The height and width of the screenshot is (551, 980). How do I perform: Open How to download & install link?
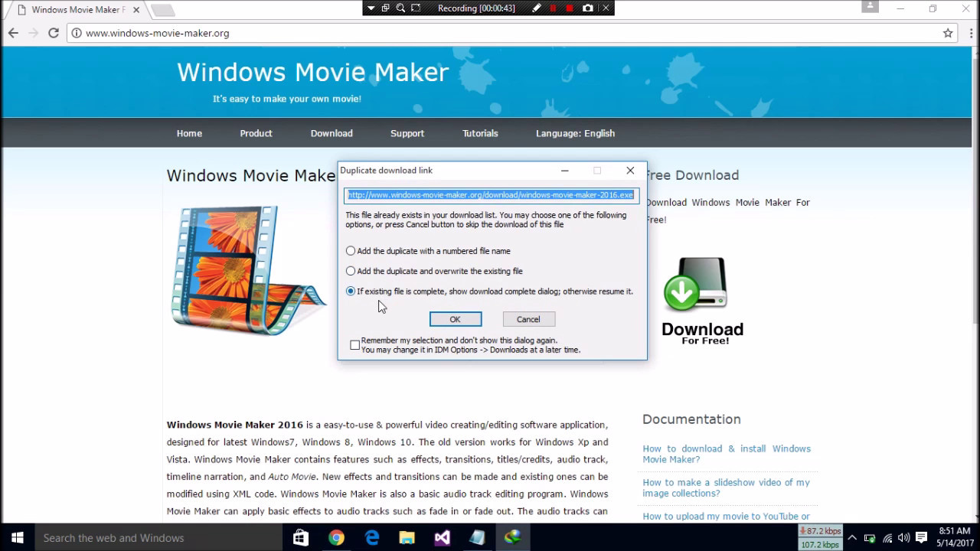727,454
